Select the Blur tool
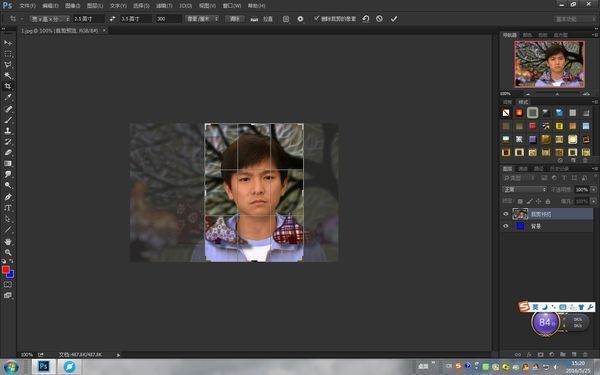Viewport: 600px width, 375px height. pyautogui.click(x=8, y=174)
